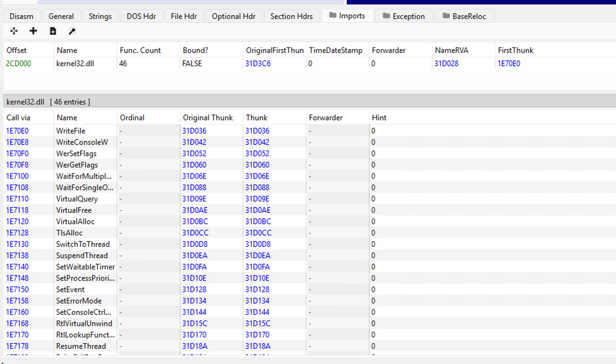The width and height of the screenshot is (616, 364).
Task: Click OriginalFirstThunk value 31D3C6
Action: pos(258,64)
